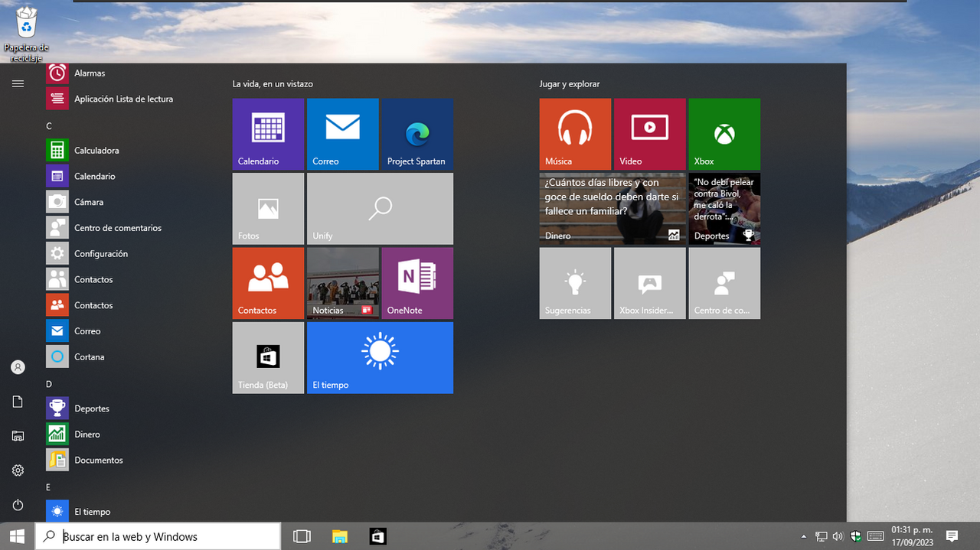Open File Explorer shortcut in Start sidebar
This screenshot has width=980, height=550.
pyautogui.click(x=18, y=436)
